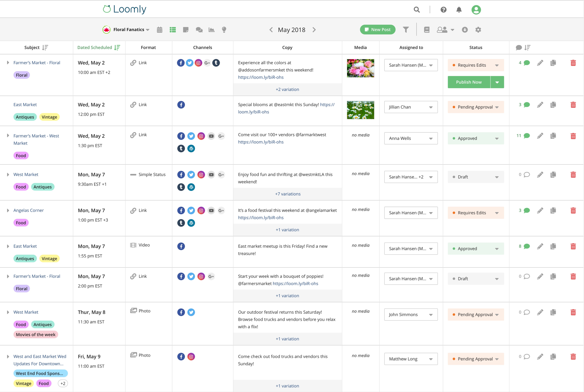Click the filter funnel icon
The image size is (584, 392).
[x=406, y=30]
